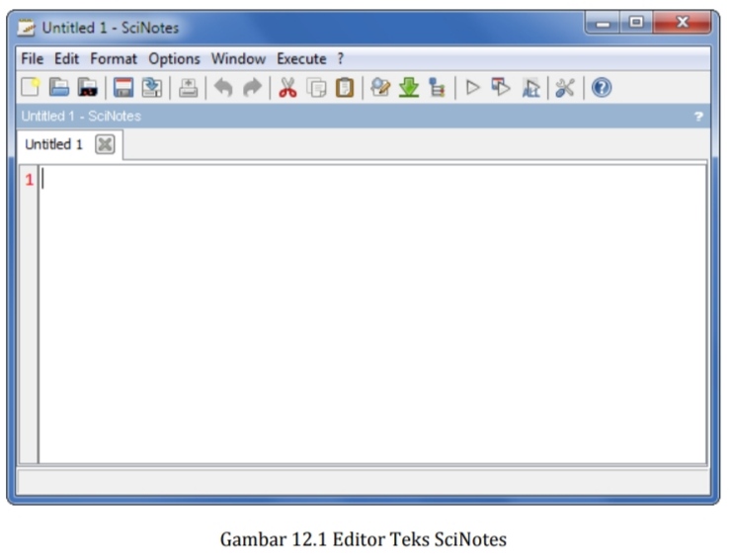Open the Options menu

tap(174, 59)
